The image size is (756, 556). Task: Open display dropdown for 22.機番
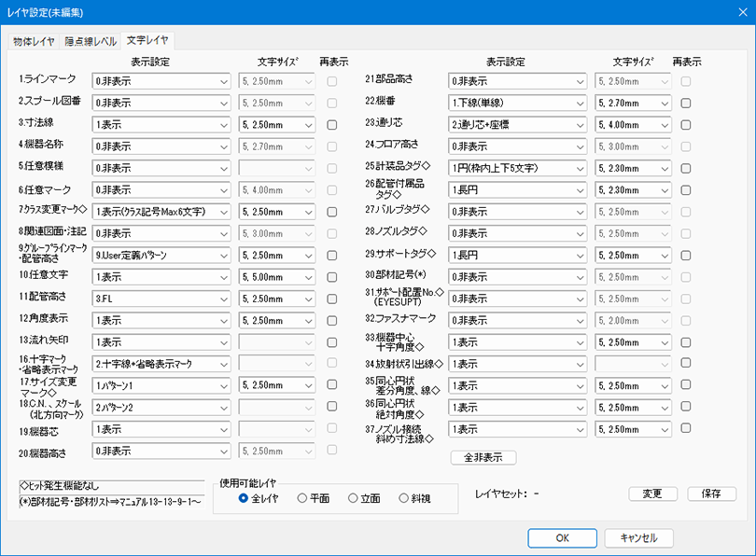[x=517, y=103]
